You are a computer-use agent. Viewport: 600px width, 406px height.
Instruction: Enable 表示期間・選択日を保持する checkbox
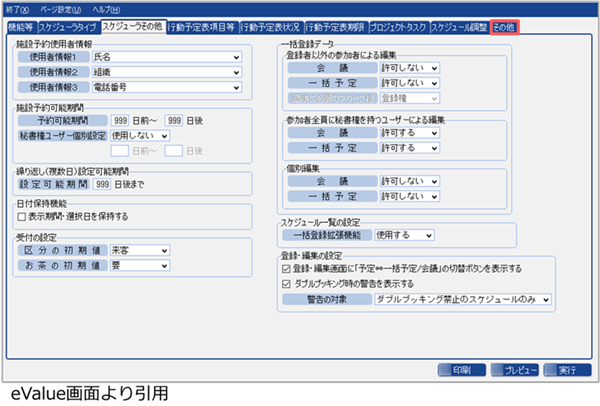22,216
